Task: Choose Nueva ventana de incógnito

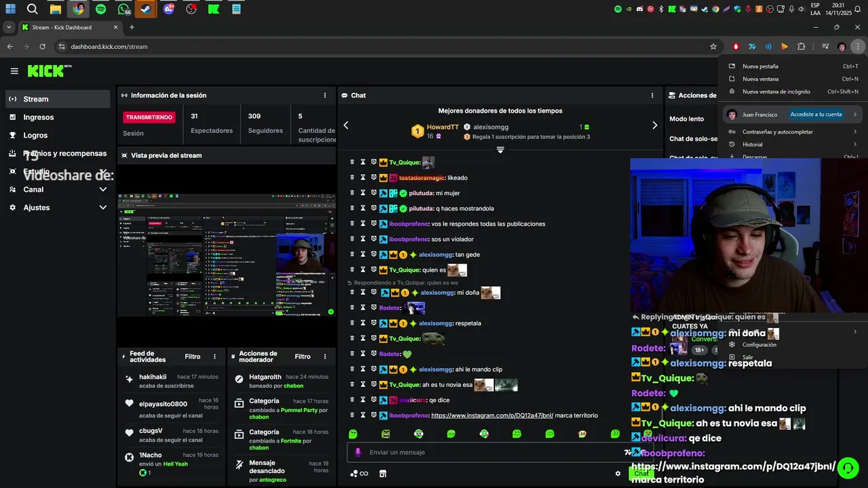Action: point(792,91)
